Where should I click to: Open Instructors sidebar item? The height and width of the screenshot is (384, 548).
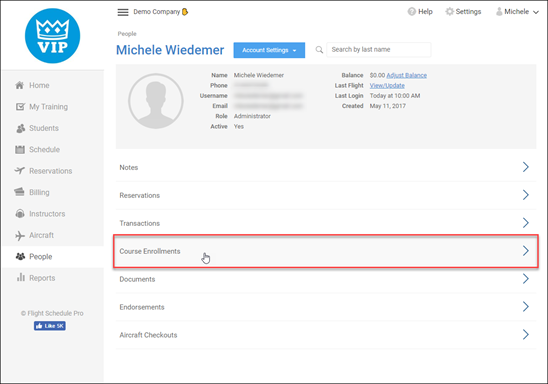[x=52, y=214]
